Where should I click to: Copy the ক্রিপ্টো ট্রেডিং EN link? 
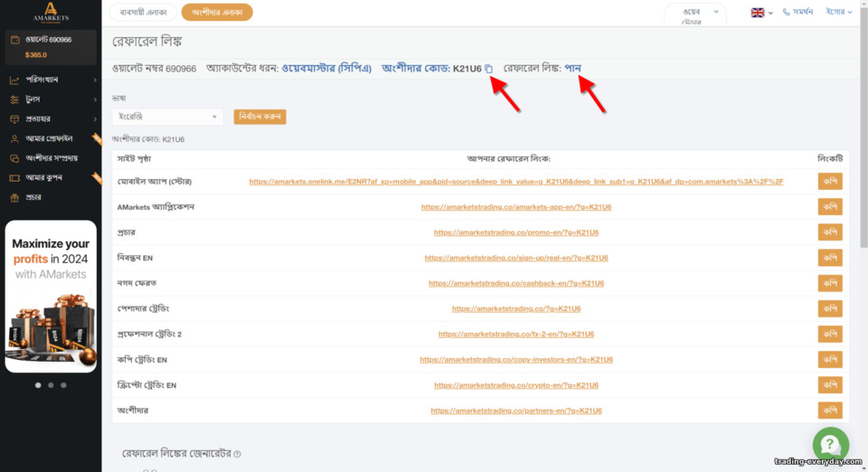click(x=830, y=385)
